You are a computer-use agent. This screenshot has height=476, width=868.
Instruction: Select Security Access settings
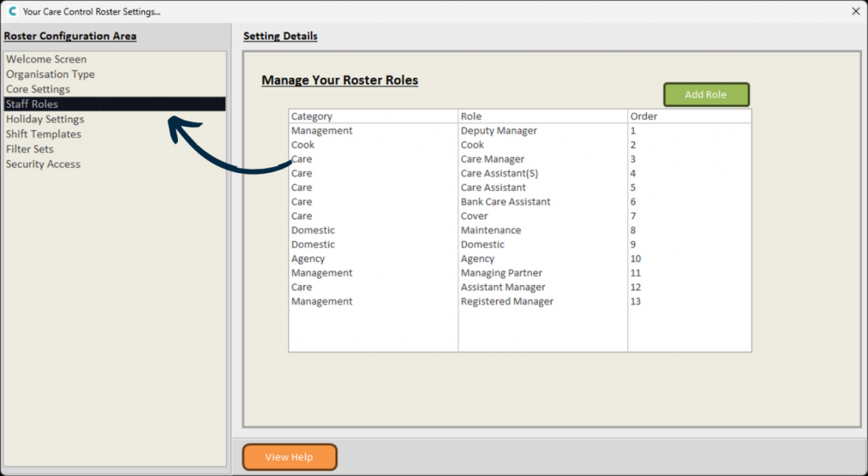tap(43, 164)
